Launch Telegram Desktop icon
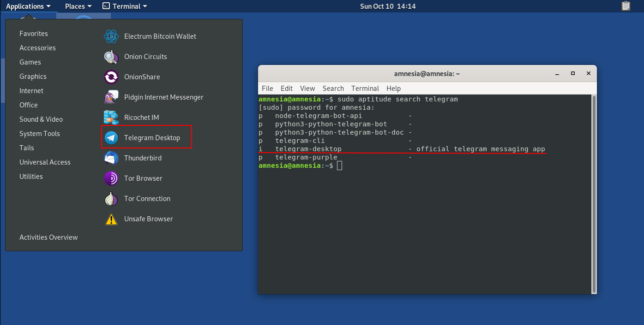Viewport: 644px width, 325px height. coord(111,138)
